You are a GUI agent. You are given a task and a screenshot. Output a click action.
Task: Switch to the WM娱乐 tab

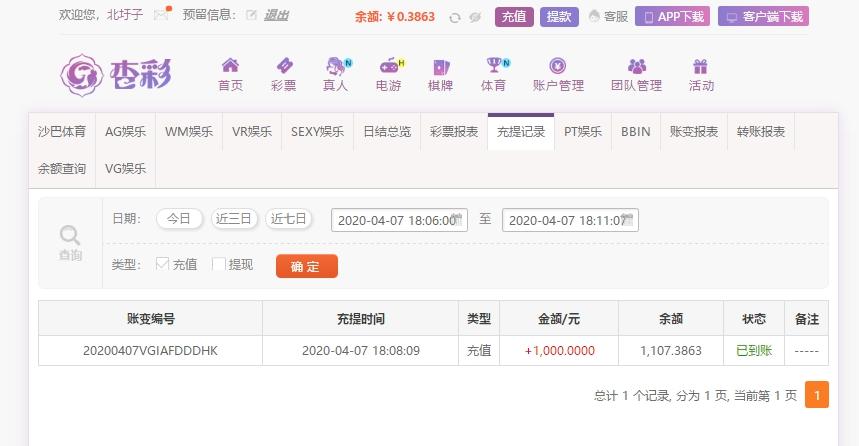(189, 132)
